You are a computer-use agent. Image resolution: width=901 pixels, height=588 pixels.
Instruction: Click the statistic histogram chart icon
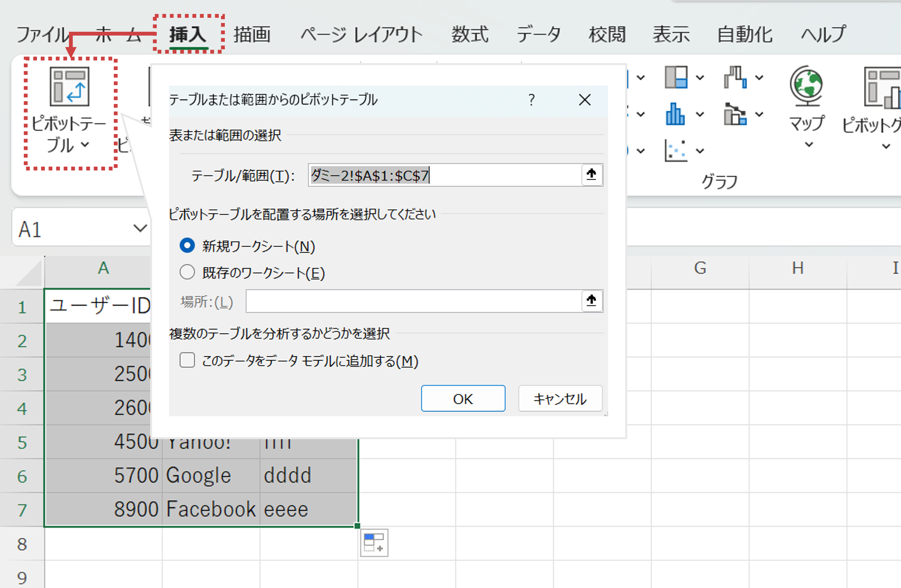click(x=675, y=114)
